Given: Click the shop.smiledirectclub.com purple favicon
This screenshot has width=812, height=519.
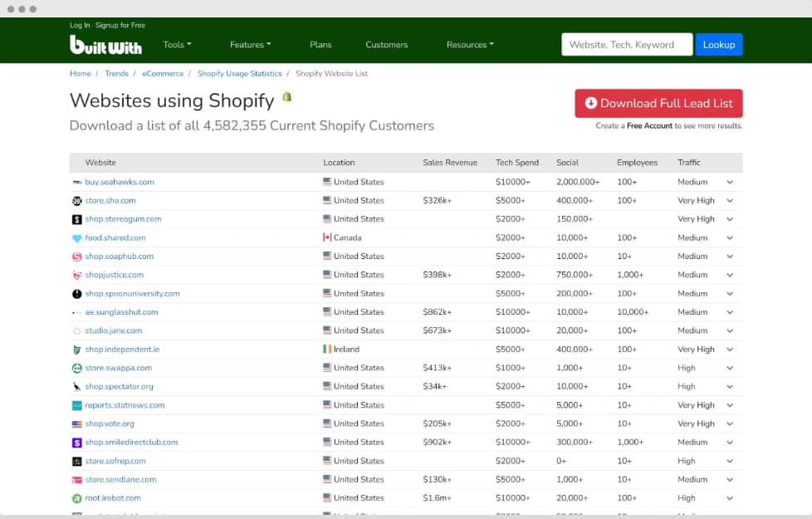Looking at the screenshot, I should click(76, 443).
